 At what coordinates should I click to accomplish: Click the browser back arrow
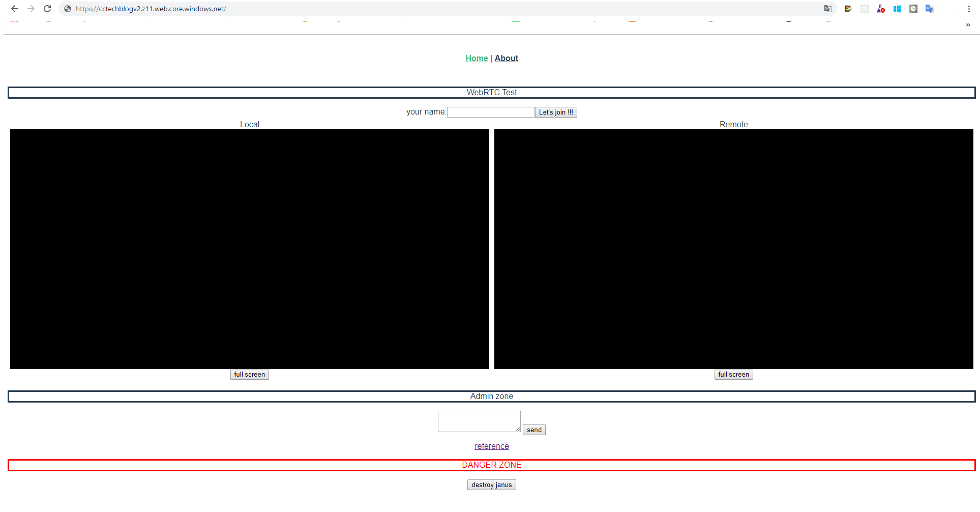(x=15, y=9)
